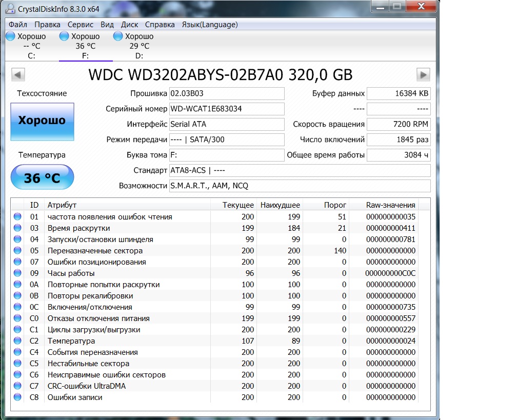Click status orb for attribute C0 row
517x420 pixels.
pyautogui.click(x=17, y=318)
